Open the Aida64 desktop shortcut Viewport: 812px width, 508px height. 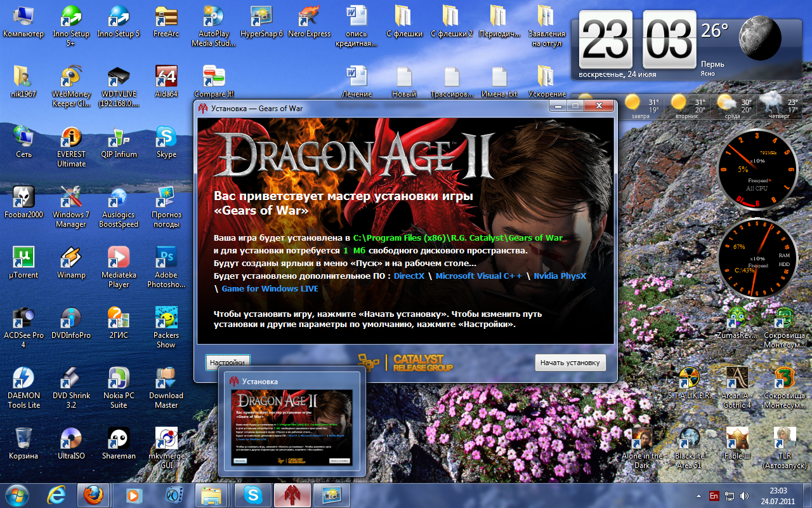166,81
